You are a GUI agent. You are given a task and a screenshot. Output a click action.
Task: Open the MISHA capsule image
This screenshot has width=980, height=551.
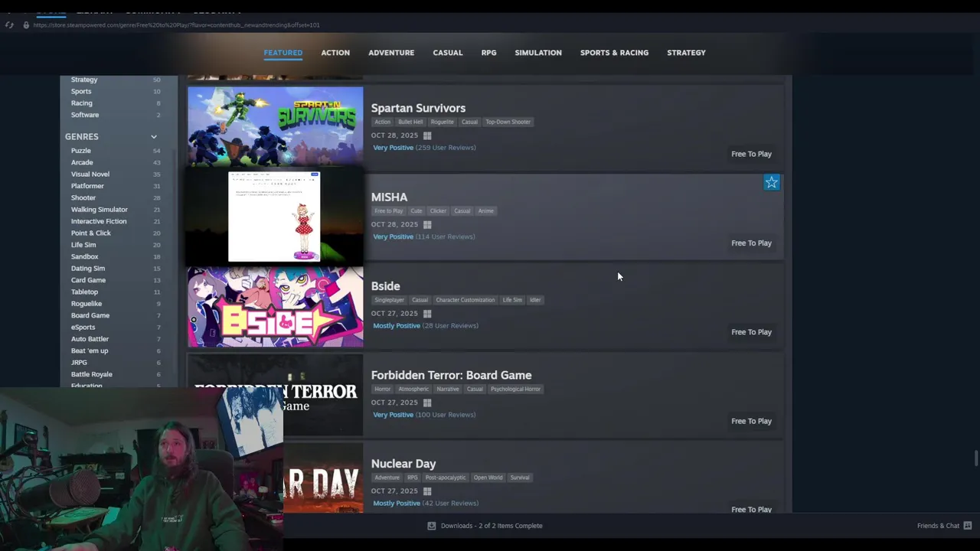276,217
